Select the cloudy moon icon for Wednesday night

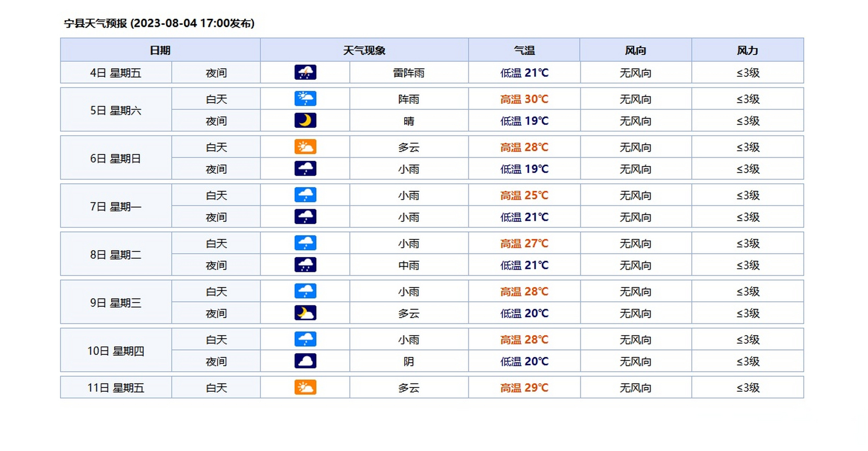305,313
